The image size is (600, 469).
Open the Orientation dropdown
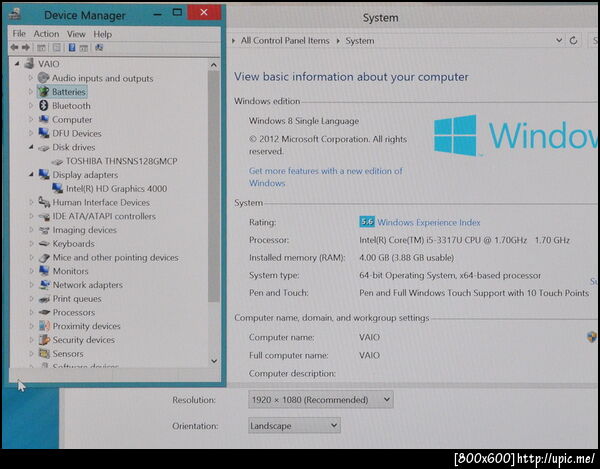pos(294,425)
